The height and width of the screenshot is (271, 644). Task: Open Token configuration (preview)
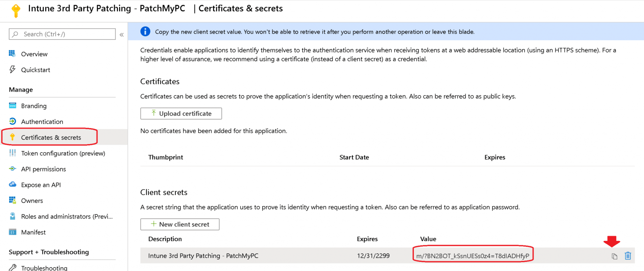click(x=63, y=153)
